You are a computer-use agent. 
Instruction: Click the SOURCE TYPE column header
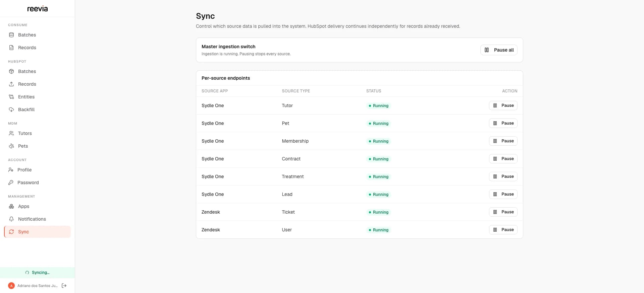(296, 91)
